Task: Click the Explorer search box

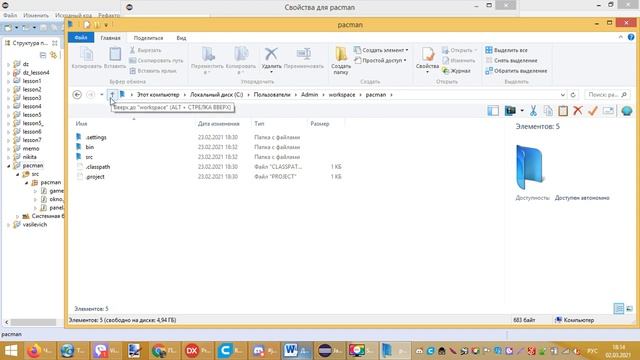Action: coord(607,95)
